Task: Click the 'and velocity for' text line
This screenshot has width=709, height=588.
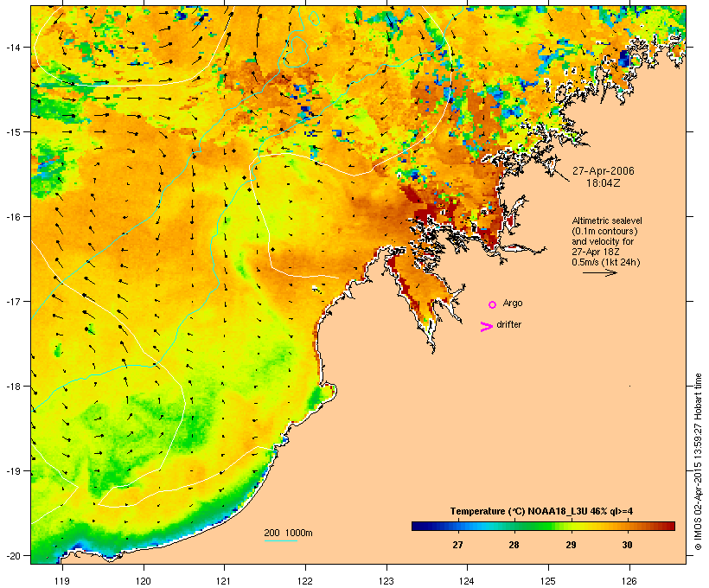Action: tap(603, 241)
